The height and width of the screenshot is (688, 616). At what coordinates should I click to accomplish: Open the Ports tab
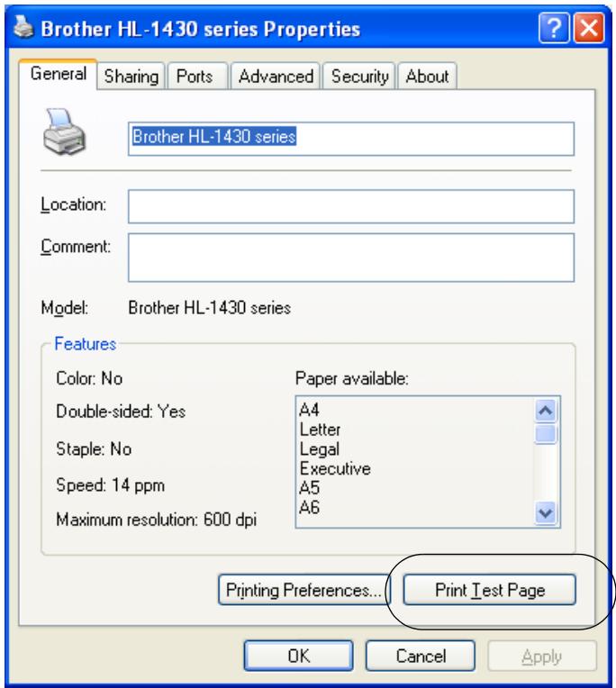coord(197,77)
